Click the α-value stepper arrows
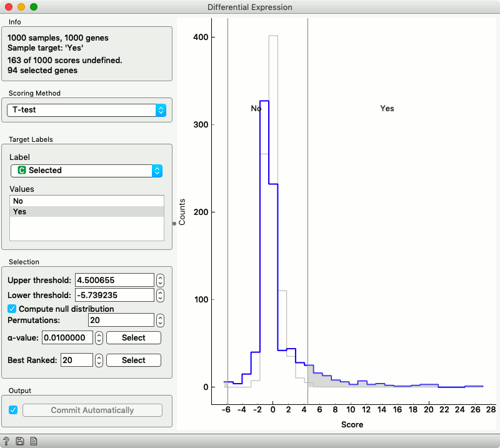This screenshot has width=500, height=448. 99,337
